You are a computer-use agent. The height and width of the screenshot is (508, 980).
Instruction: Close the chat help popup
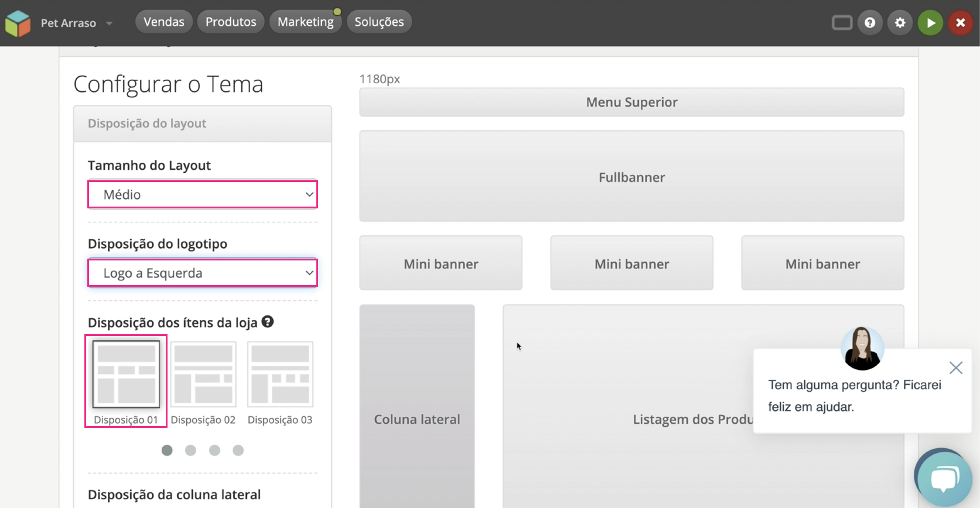[956, 368]
